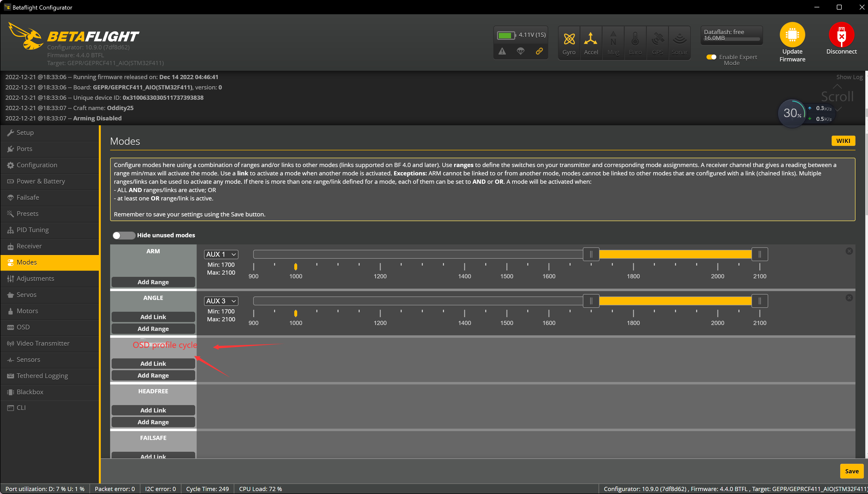Click the arming warning triangle icon
Image resolution: width=868 pixels, height=494 pixels.
click(x=502, y=51)
